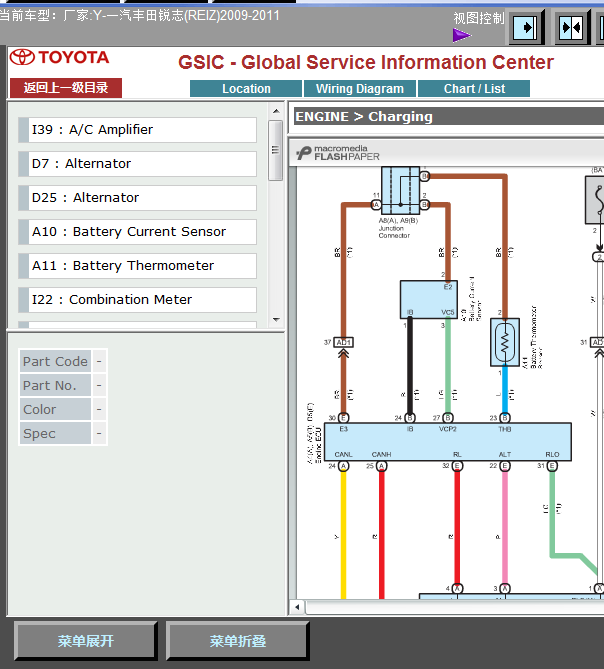Click the view control right-arrow icon
This screenshot has width=604, height=669.
coord(525,28)
